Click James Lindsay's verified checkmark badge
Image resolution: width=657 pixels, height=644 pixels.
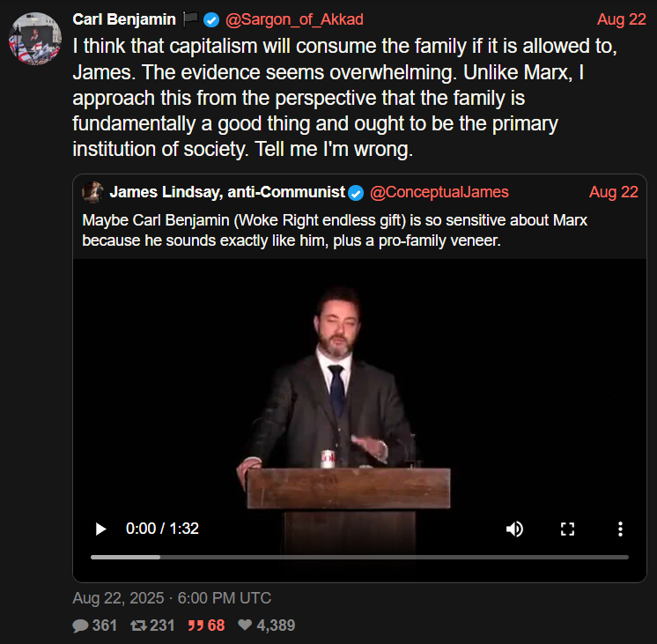tap(356, 192)
